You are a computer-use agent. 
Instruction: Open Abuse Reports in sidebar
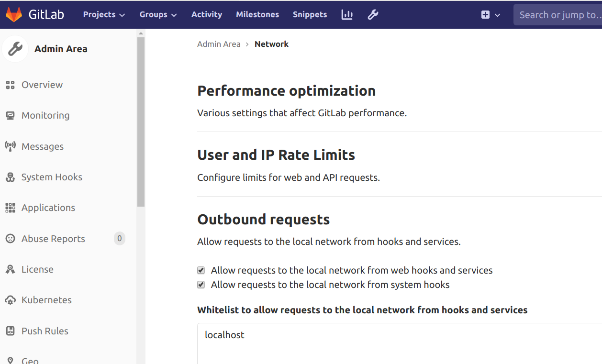click(53, 239)
